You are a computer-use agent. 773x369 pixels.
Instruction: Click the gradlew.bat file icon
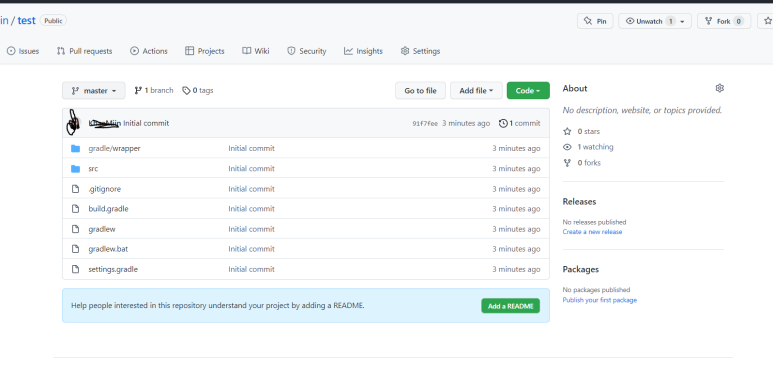click(x=75, y=249)
